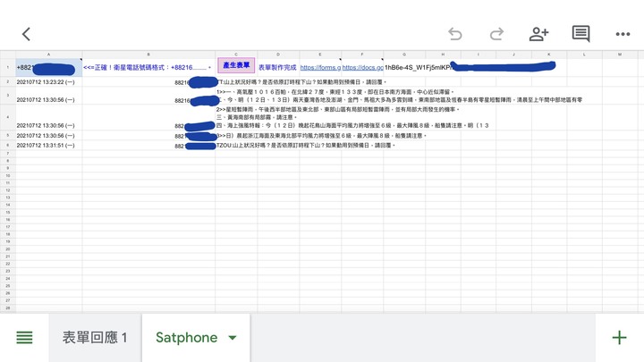Click the 產生表單 button

(236, 65)
